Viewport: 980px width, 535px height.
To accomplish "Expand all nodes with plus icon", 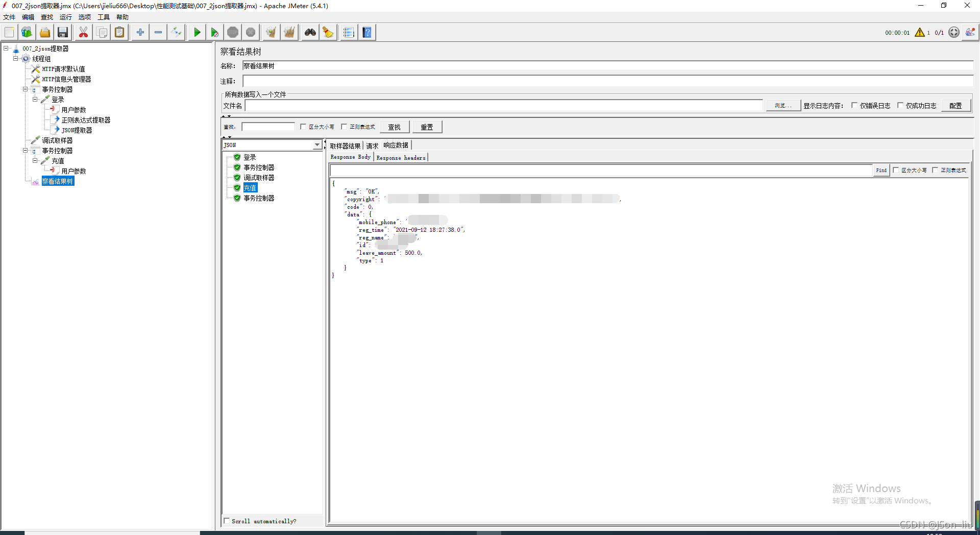I will 140,32.
